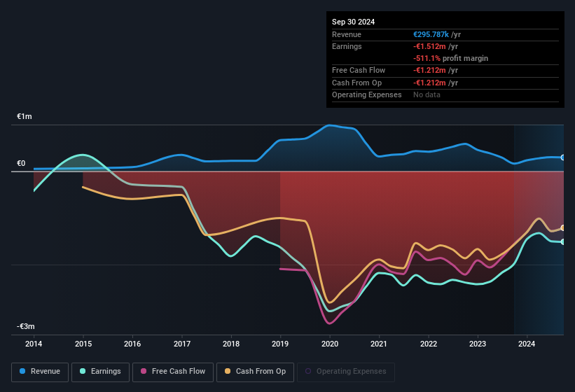This screenshot has height=392, width=575.
Task: Click the €0 y-axis label
Action: 21,163
